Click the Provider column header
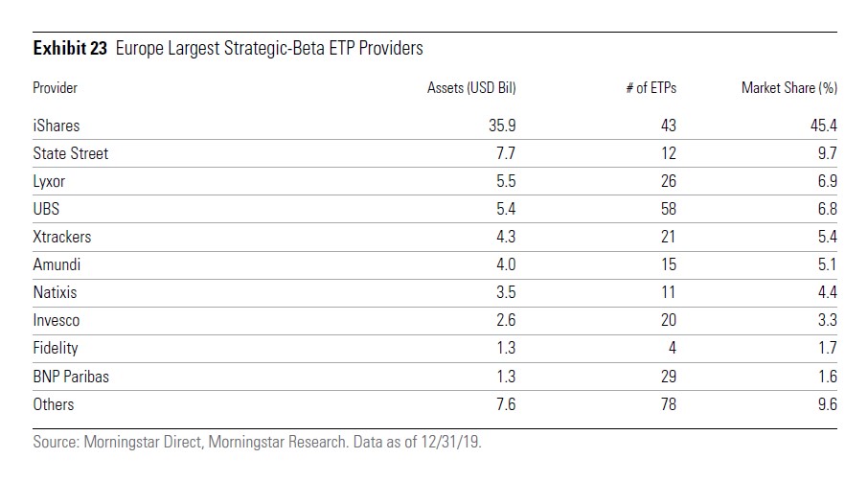Viewport: 868px width, 481px height. coord(55,88)
